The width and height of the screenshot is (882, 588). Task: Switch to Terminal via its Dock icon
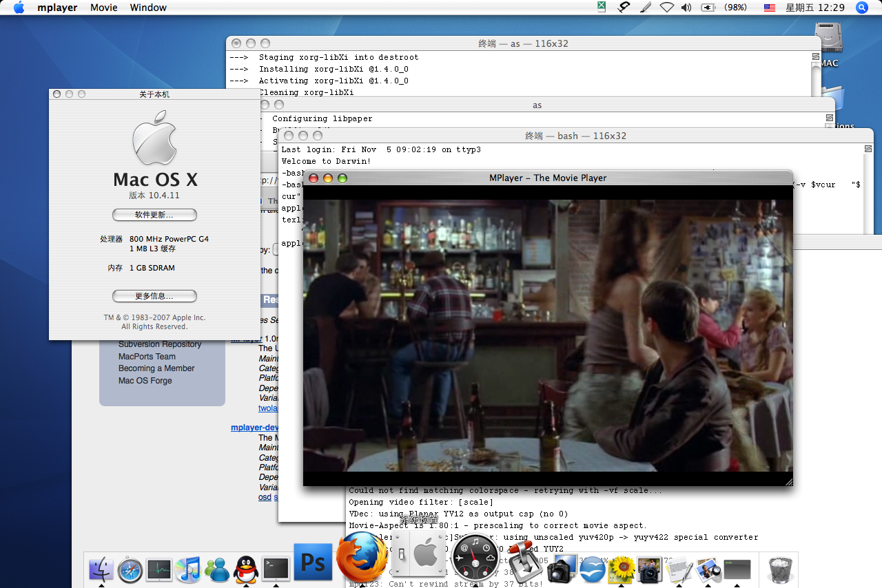click(x=276, y=569)
